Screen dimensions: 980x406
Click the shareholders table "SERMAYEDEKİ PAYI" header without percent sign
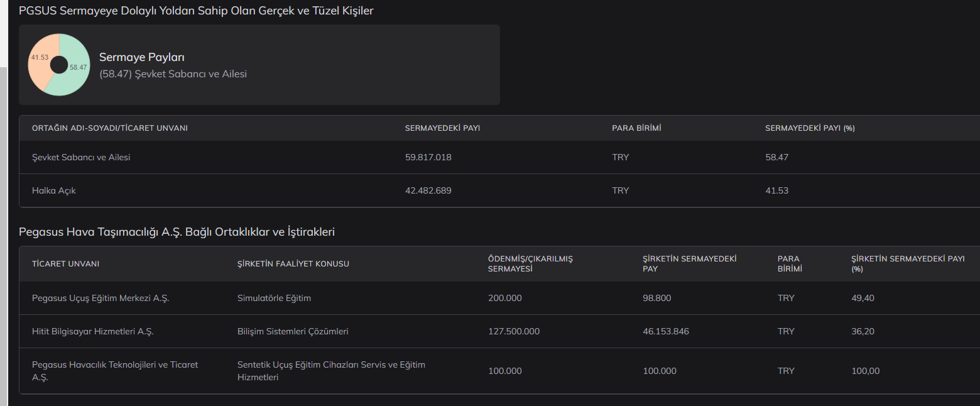443,128
